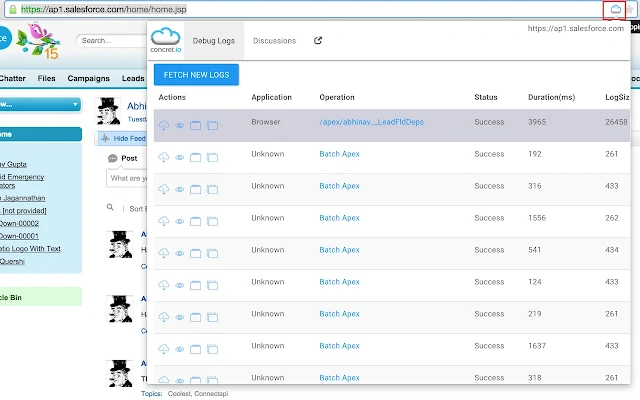The image size is (640, 400).
Task: Download the Batch Apex log with duration 124
Action: click(164, 285)
